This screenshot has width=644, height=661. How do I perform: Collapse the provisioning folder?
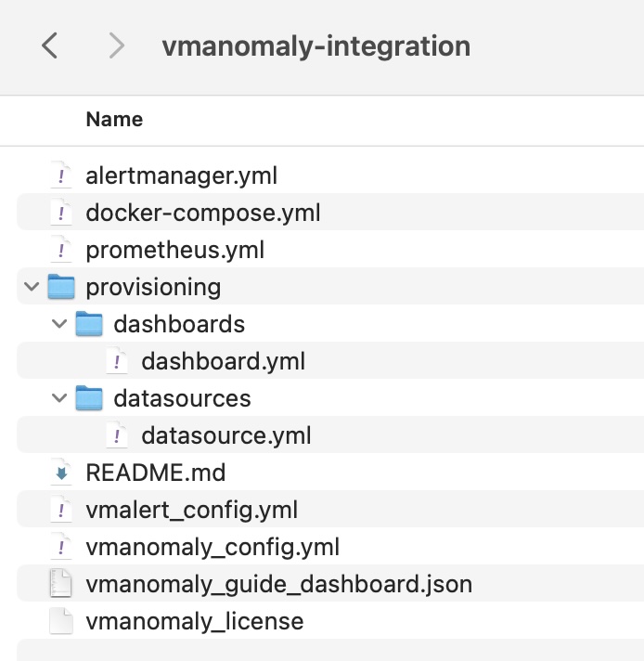point(32,287)
